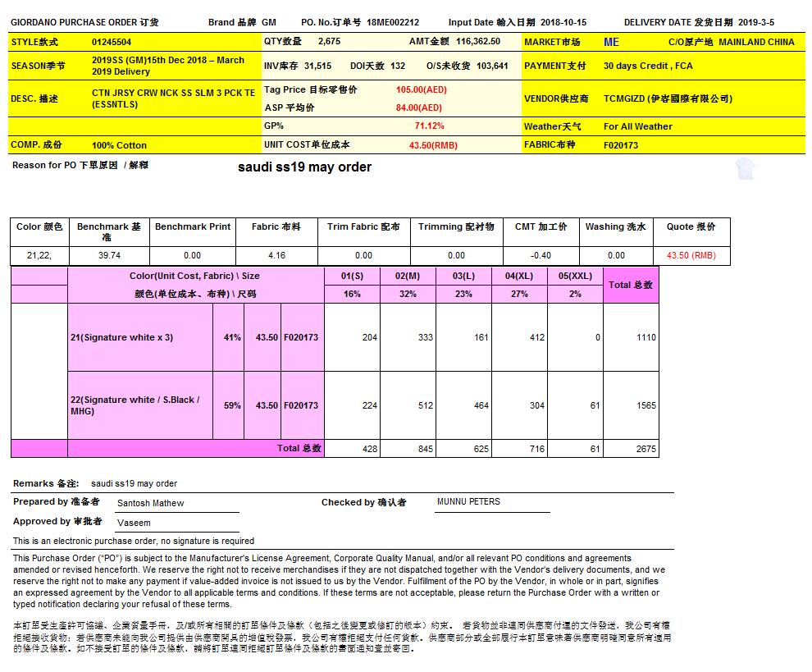The width and height of the screenshot is (812, 672).
Task: Select the Prepared by name Santosh Mathew
Action: 151,503
